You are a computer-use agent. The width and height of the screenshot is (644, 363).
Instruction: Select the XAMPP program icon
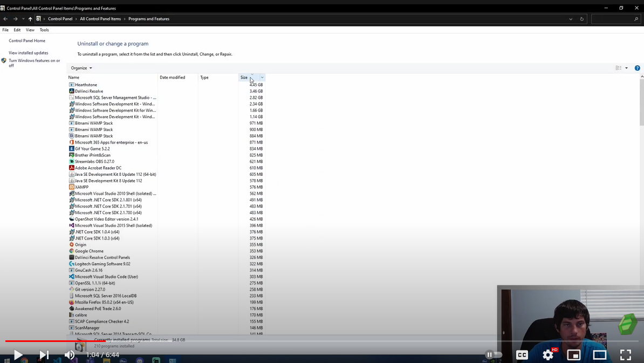71,187
